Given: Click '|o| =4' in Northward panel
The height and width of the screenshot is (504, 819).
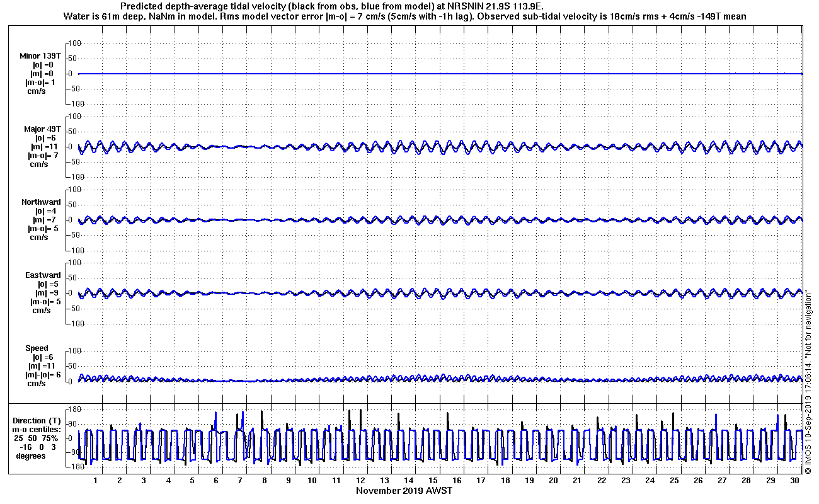Looking at the screenshot, I should click(44, 211).
